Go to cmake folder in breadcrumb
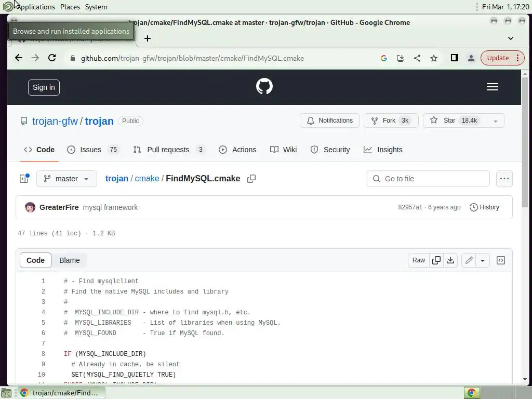 pyautogui.click(x=147, y=179)
